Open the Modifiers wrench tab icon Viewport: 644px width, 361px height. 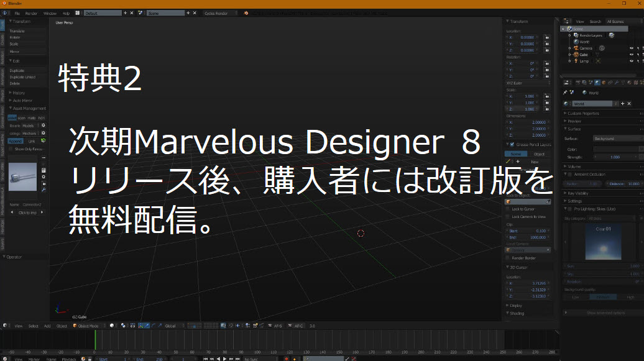(617, 83)
